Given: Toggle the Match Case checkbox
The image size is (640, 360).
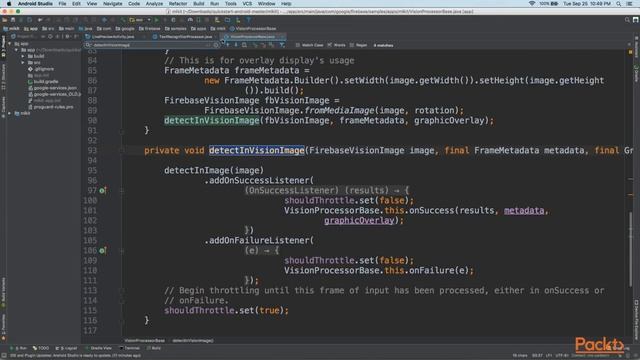Looking at the screenshot, I should click(298, 45).
